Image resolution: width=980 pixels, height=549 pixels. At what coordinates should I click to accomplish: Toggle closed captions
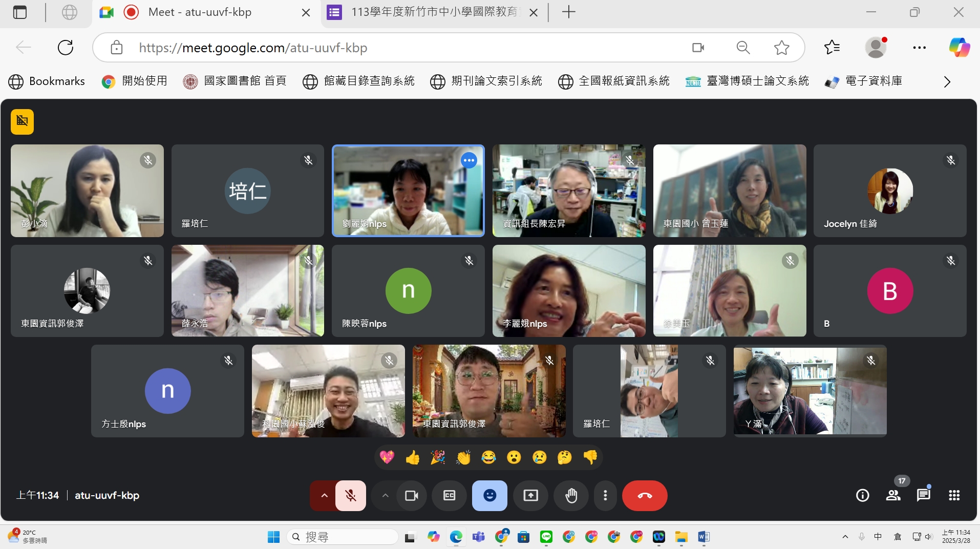[449, 495]
